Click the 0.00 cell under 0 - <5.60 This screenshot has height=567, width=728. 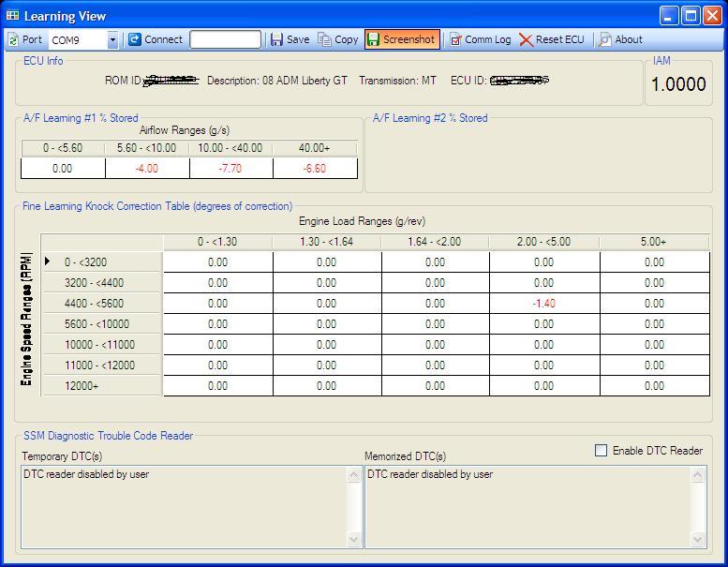[x=63, y=168]
